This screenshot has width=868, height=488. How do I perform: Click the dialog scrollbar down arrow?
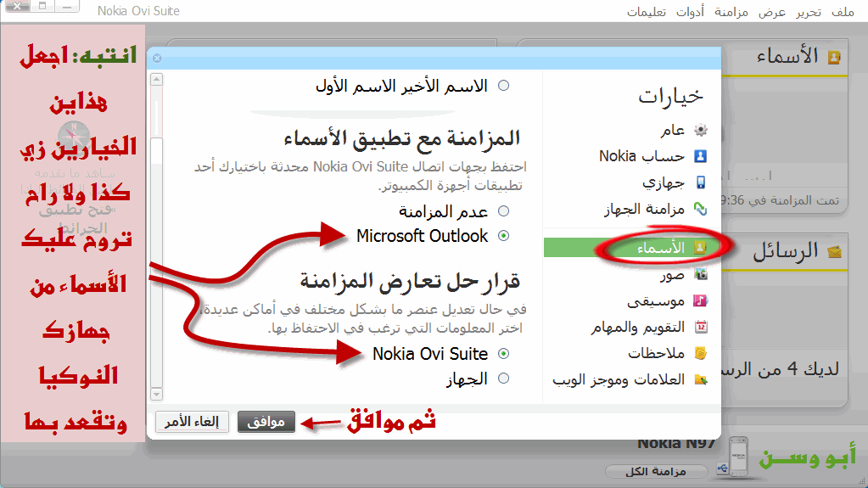157,395
